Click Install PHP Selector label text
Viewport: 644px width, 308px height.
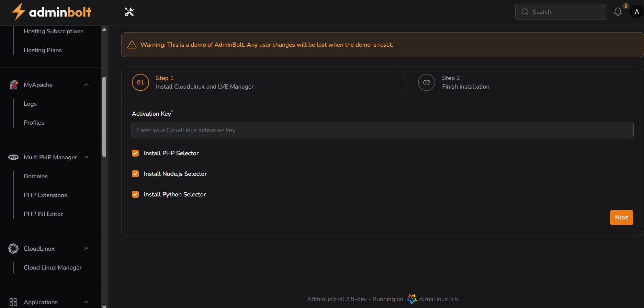(x=171, y=153)
